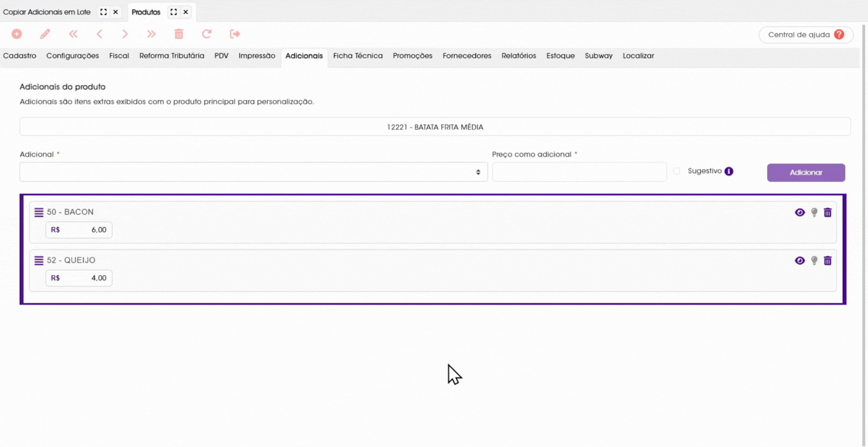Toggle visibility eye of BACON additional
This screenshot has height=447, width=868.
(x=800, y=212)
